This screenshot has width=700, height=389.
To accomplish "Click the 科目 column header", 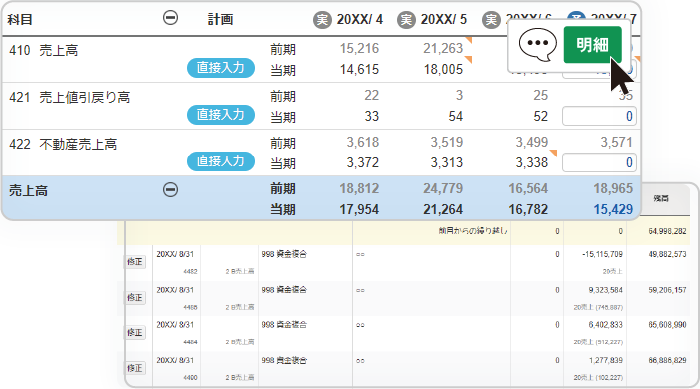I will click(x=20, y=20).
